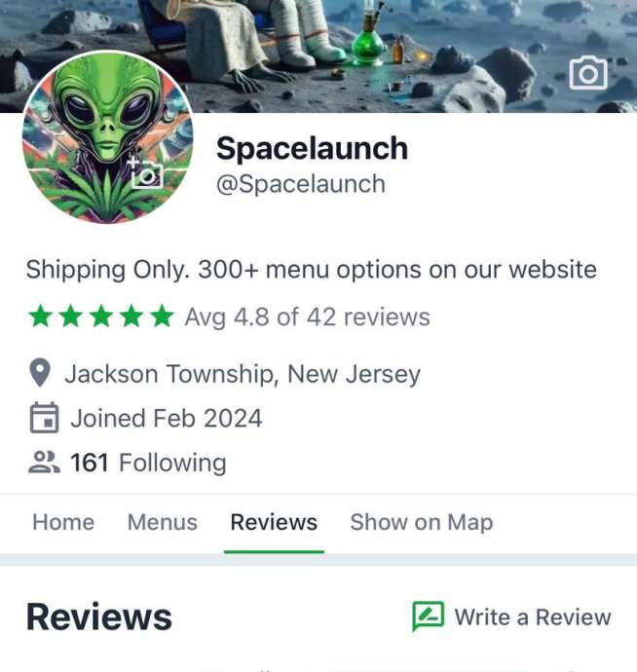The width and height of the screenshot is (637, 672).
Task: Switch to the Menus tab
Action: coord(163,522)
